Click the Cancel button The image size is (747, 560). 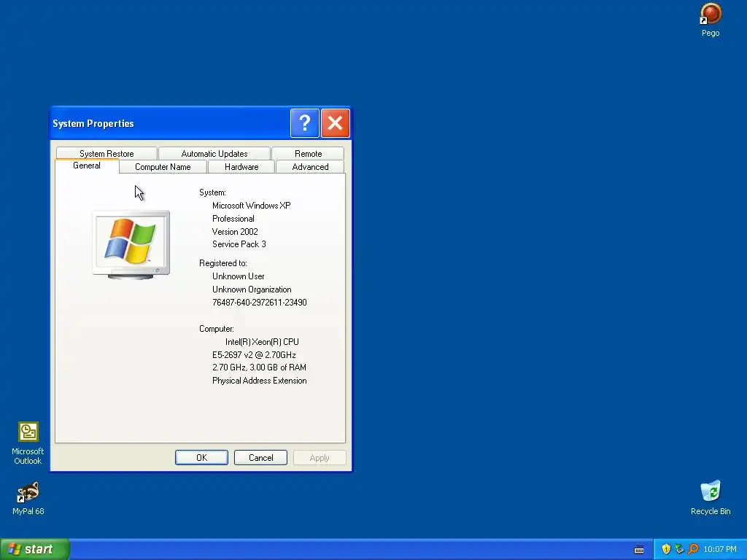pos(260,458)
